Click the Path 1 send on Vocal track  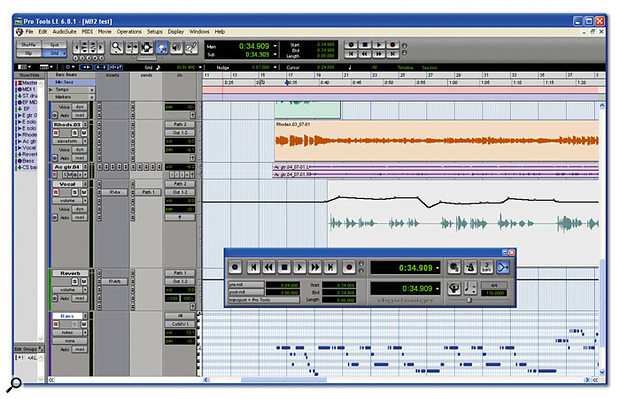(148, 192)
